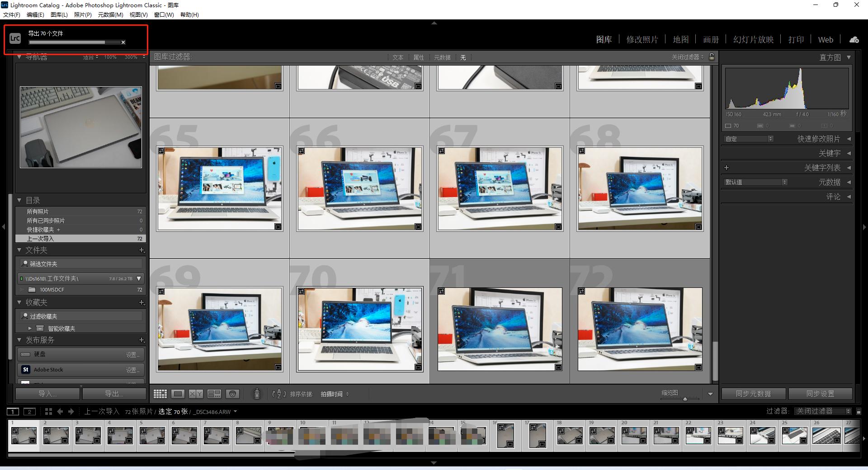Viewport: 868px width, 470px height.
Task: Toggle sort direction A-Z icon
Action: pyautogui.click(x=279, y=394)
